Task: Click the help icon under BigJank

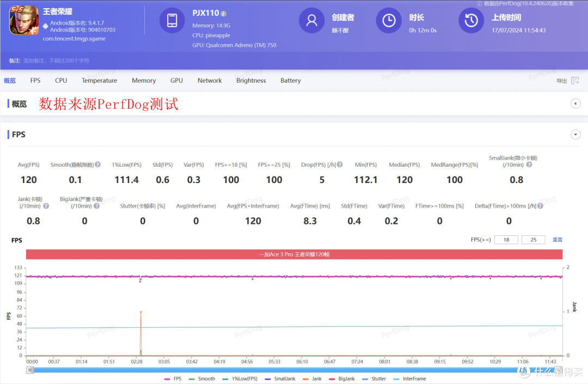Action: pyautogui.click(x=97, y=205)
